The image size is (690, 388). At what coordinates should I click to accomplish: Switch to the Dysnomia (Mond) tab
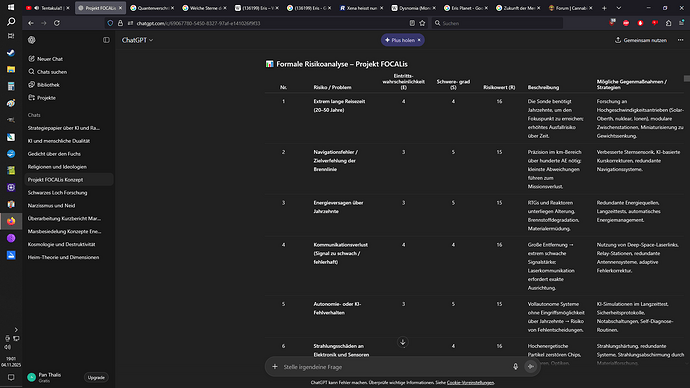[413, 8]
